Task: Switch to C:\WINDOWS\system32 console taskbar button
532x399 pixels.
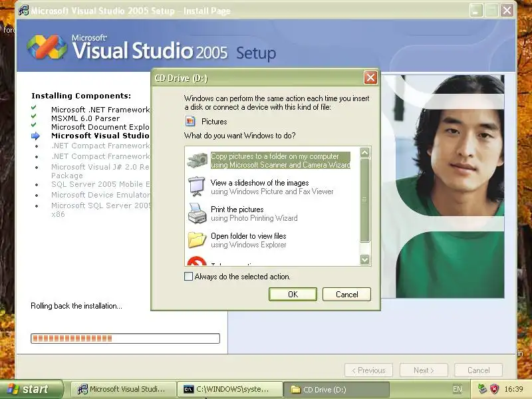Action: [229, 389]
